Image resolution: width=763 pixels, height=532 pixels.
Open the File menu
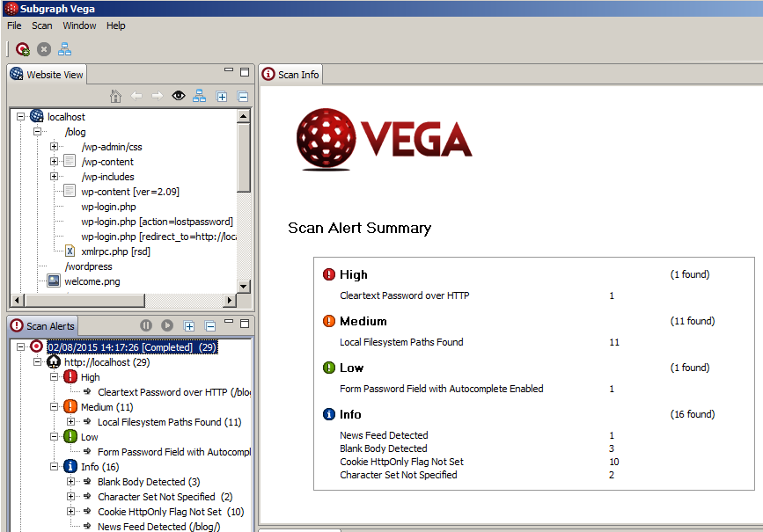(14, 26)
